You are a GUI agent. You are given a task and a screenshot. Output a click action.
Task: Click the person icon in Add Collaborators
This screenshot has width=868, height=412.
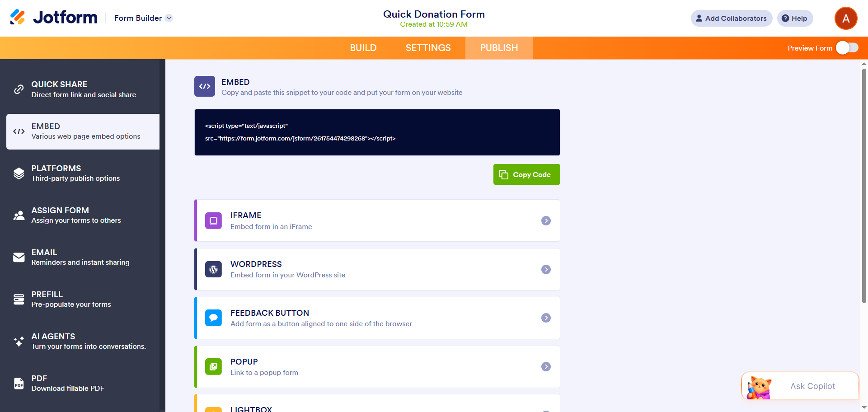pos(699,18)
